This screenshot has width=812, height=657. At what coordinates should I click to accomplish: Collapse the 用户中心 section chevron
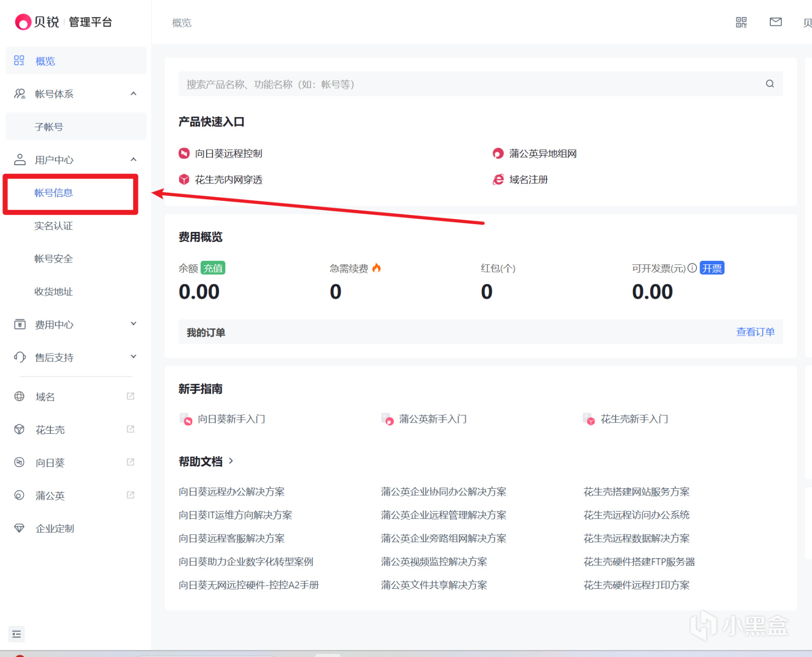(x=133, y=160)
